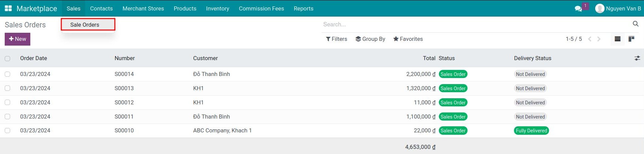
Task: Open the Sales menu
Action: (x=73, y=8)
